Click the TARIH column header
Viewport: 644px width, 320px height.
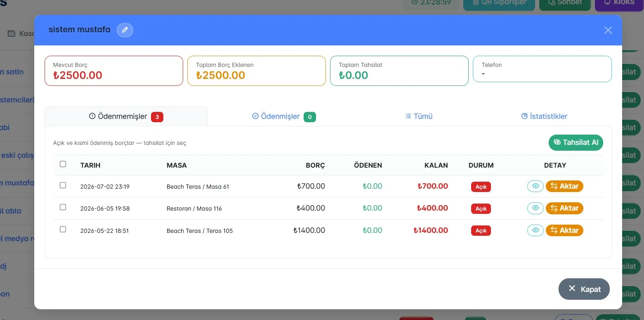pos(90,165)
